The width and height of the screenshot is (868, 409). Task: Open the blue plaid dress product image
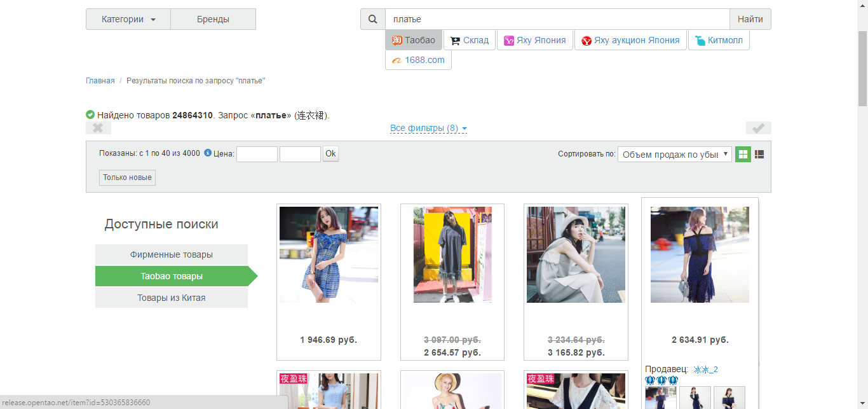329,254
